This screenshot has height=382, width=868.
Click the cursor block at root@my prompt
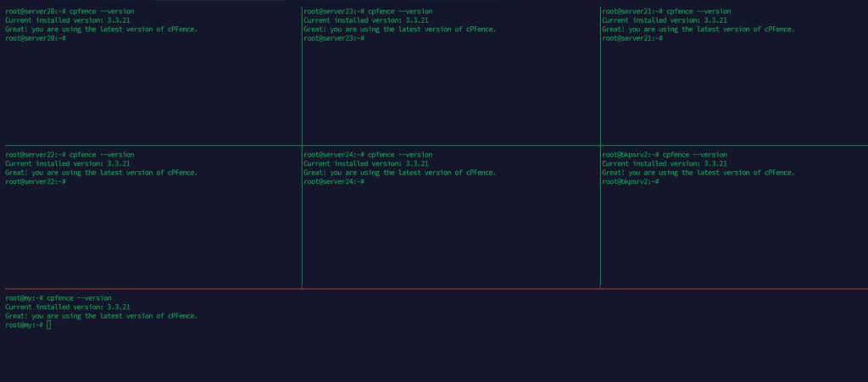pyautogui.click(x=49, y=325)
